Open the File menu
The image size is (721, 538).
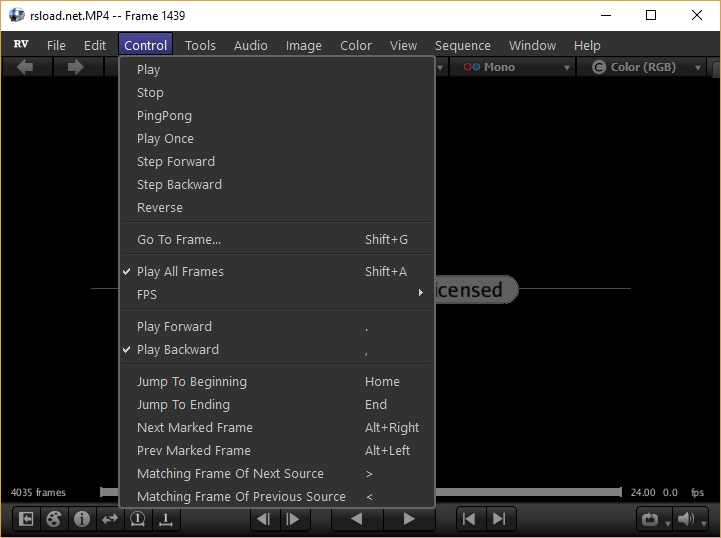[56, 45]
